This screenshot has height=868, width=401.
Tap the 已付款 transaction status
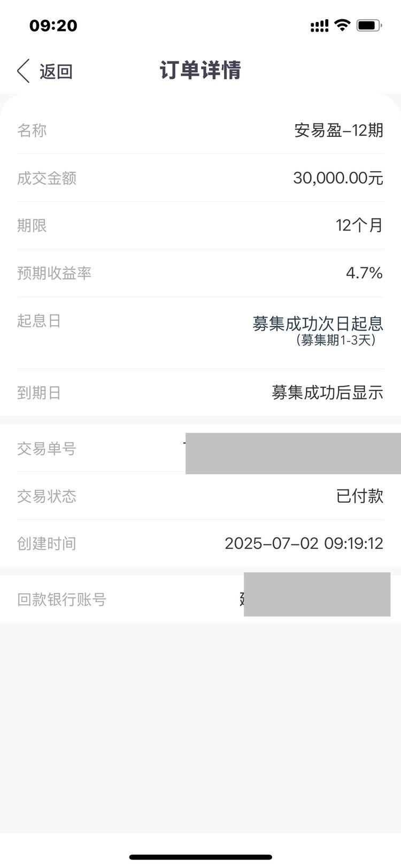[360, 496]
